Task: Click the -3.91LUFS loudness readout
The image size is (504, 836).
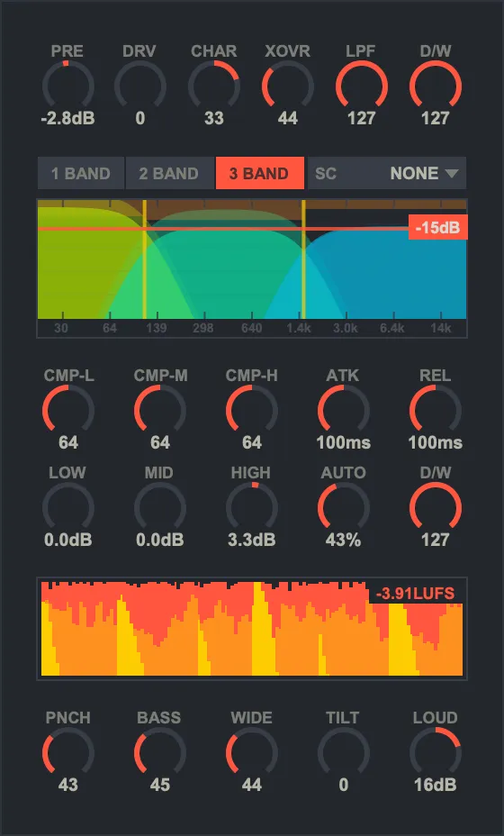Action: click(416, 594)
